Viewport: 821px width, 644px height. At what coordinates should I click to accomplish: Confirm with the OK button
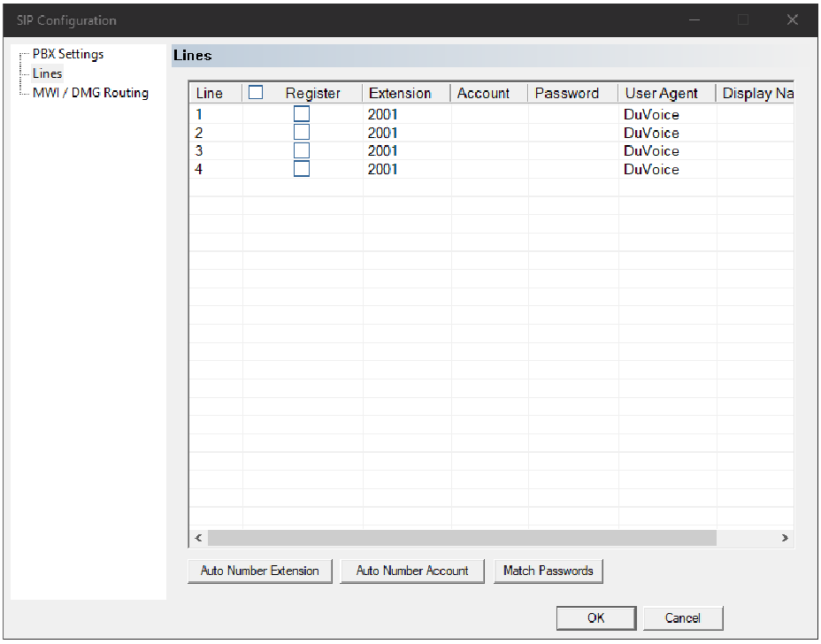pyautogui.click(x=595, y=618)
